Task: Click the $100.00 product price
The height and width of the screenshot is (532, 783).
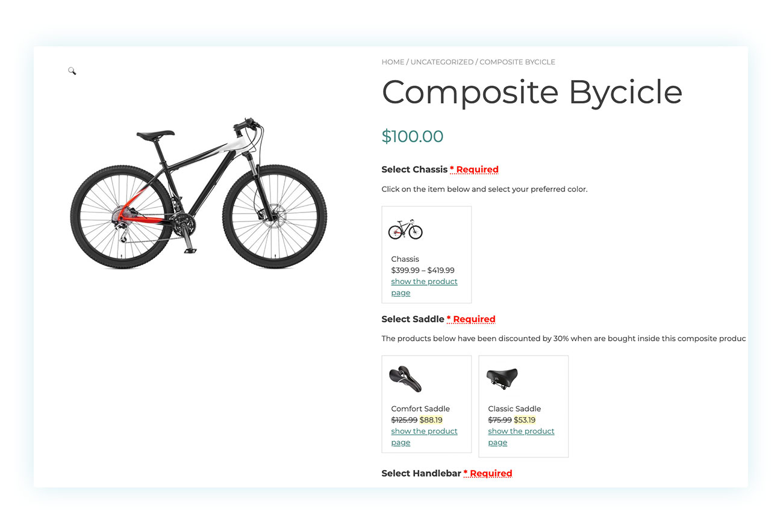Action: 413,137
